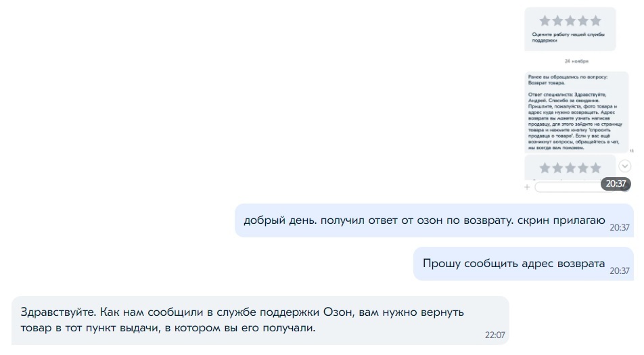Click the first star in the top rating

545,21
